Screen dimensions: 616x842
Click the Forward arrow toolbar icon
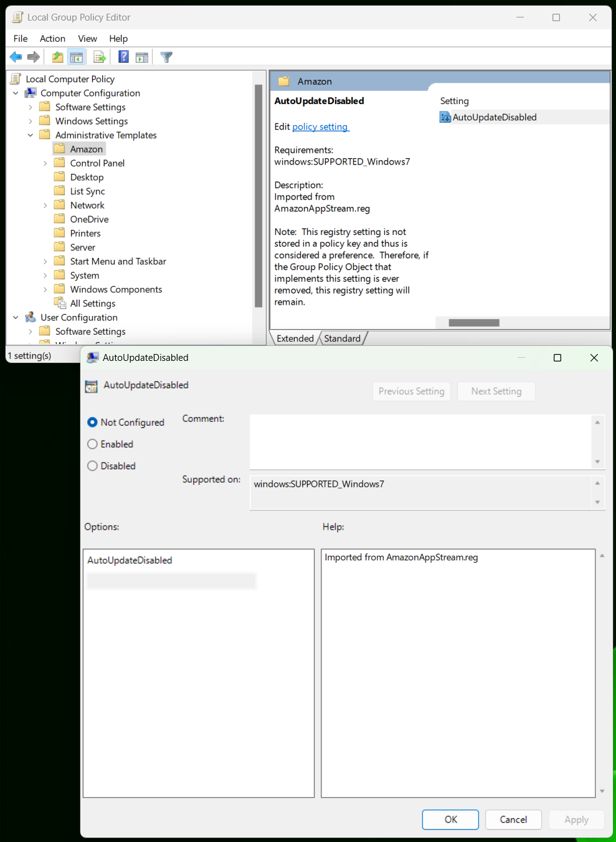(x=34, y=57)
